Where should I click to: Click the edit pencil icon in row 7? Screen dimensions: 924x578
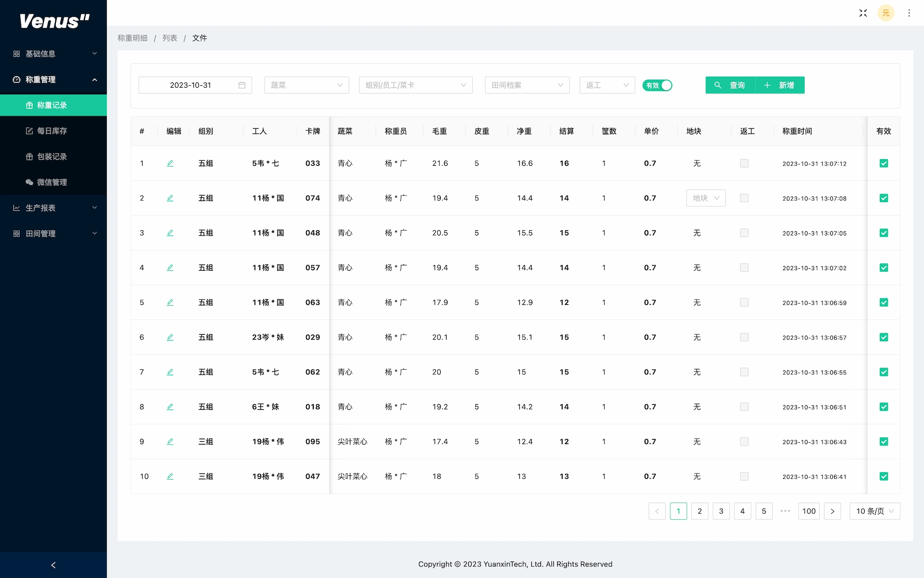[170, 372]
